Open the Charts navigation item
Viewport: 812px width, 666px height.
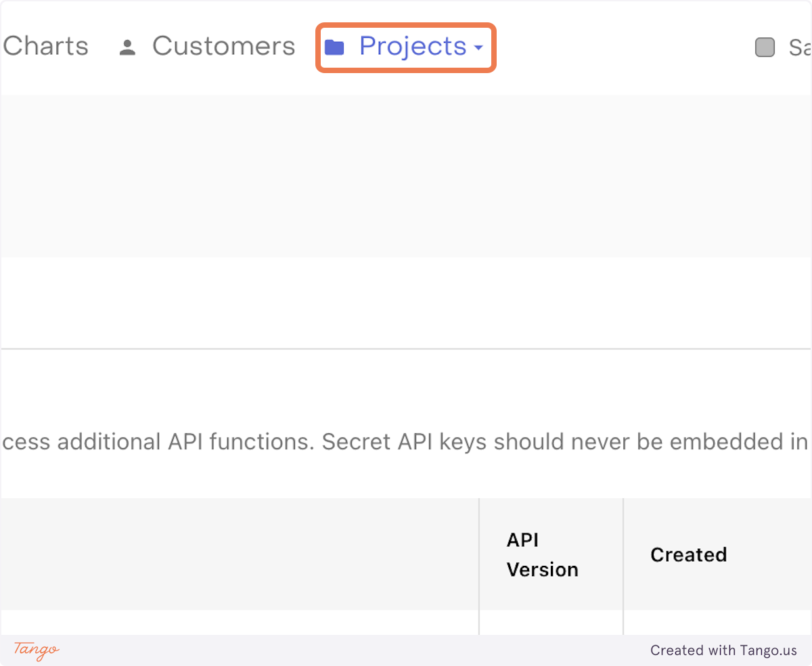point(45,46)
